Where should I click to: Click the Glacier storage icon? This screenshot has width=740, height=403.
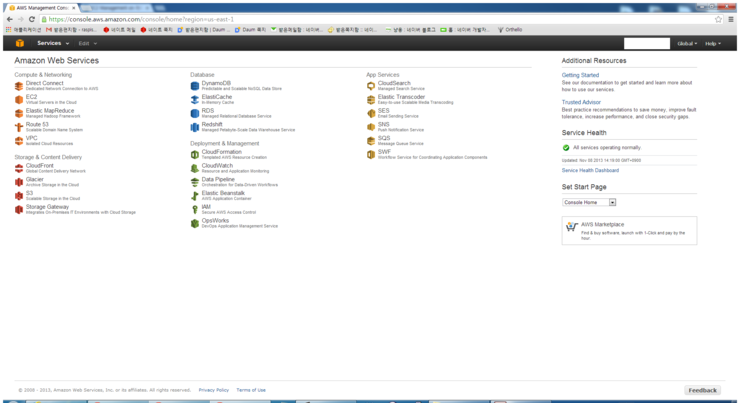point(19,182)
